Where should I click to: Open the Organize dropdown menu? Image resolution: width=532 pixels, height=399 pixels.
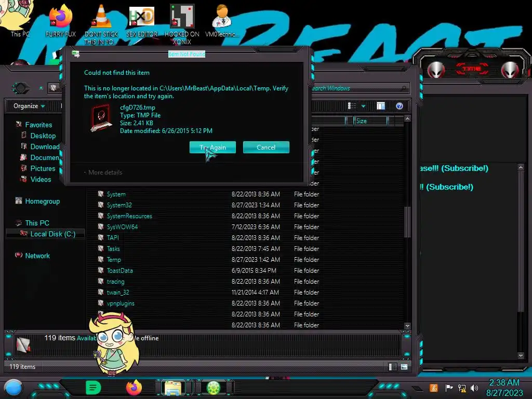(29, 106)
